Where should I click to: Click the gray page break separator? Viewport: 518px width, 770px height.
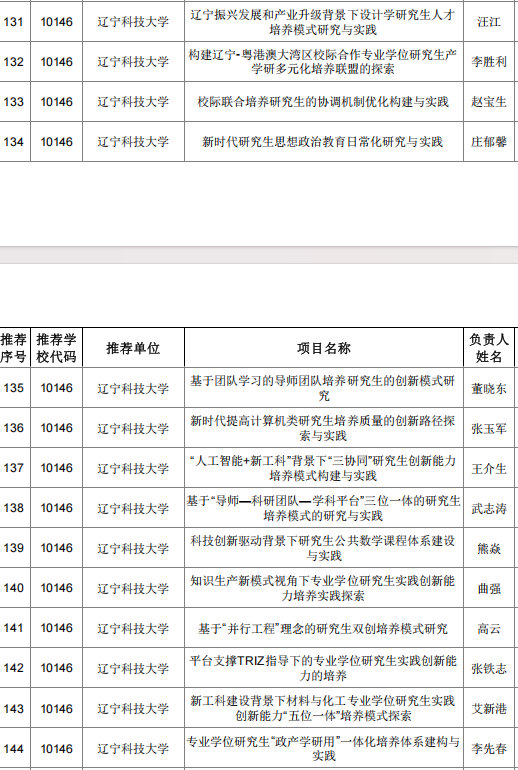click(x=259, y=255)
